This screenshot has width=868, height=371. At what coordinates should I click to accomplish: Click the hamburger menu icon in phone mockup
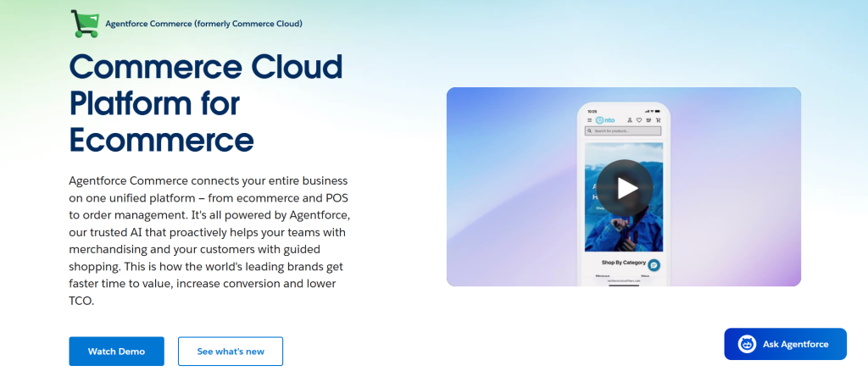[x=589, y=120]
